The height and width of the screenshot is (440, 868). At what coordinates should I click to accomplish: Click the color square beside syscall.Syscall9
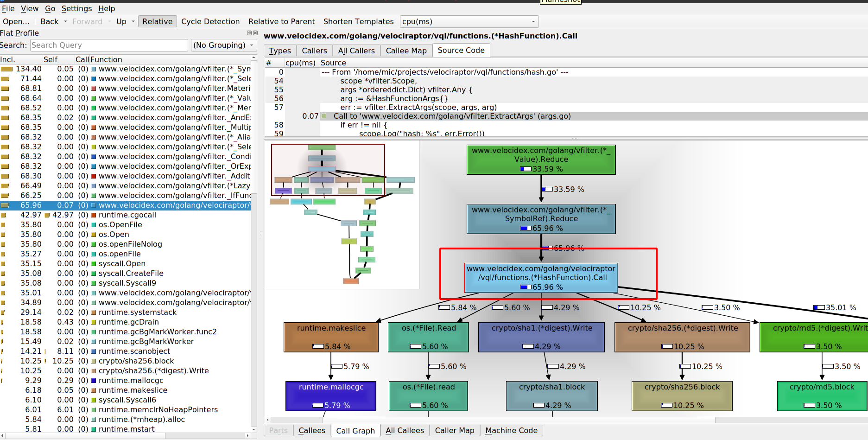coord(94,283)
